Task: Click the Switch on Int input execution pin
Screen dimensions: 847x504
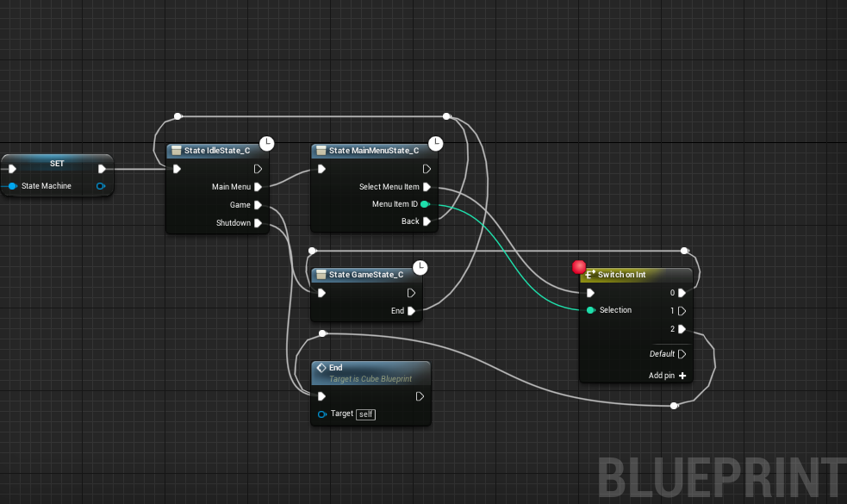Action: click(x=590, y=293)
